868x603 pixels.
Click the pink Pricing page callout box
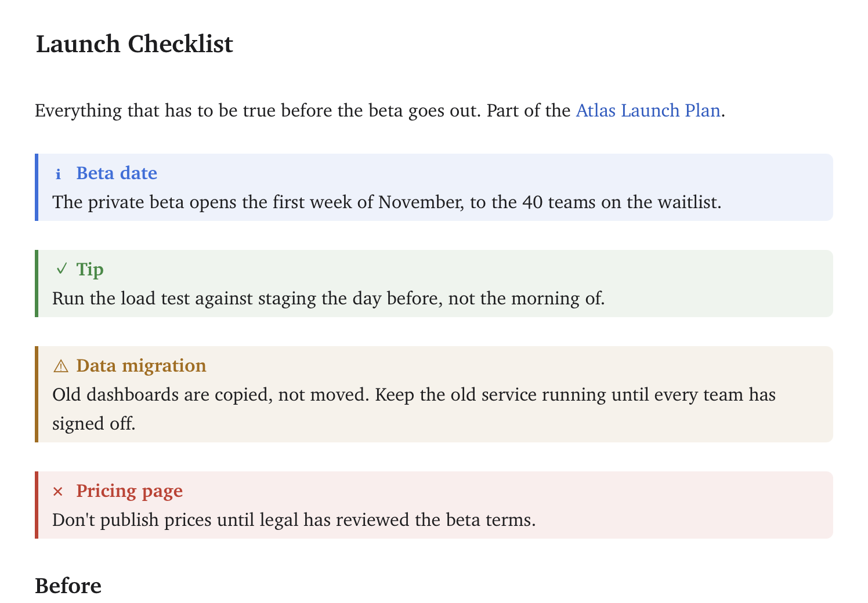(434, 505)
